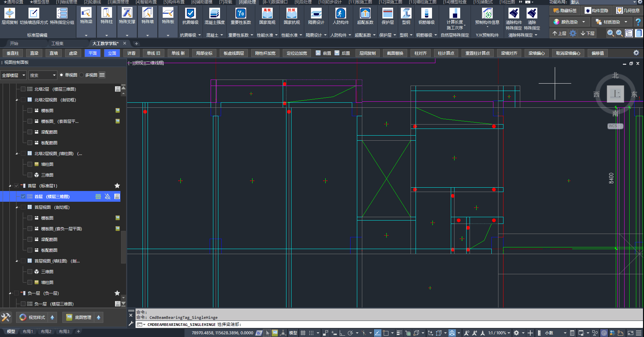Click the 底图管理 button
Viewport: 644px width, 337px height.
click(79, 317)
